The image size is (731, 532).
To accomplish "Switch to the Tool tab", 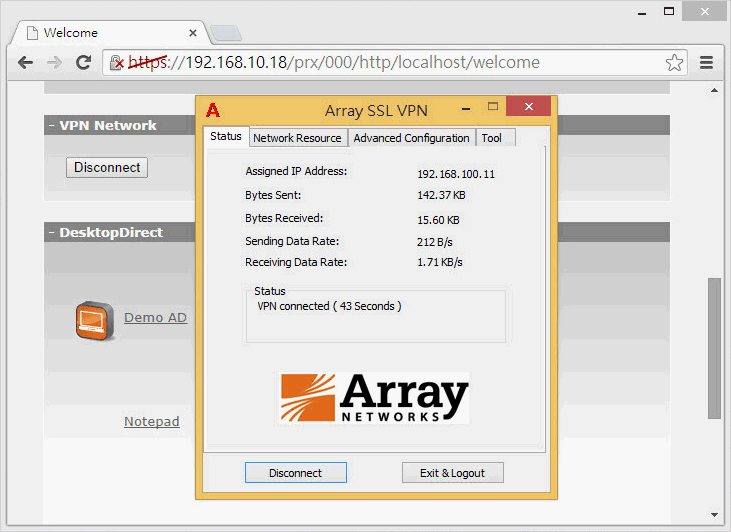I will point(496,138).
